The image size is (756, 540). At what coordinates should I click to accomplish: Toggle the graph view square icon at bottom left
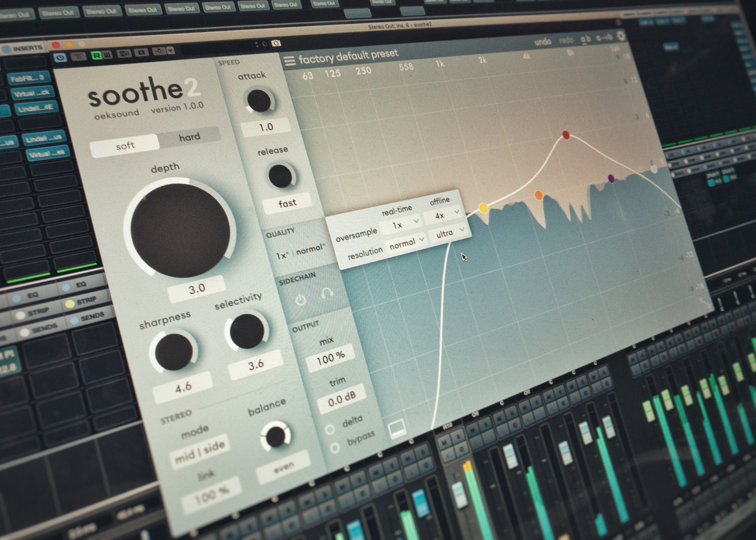click(x=397, y=429)
